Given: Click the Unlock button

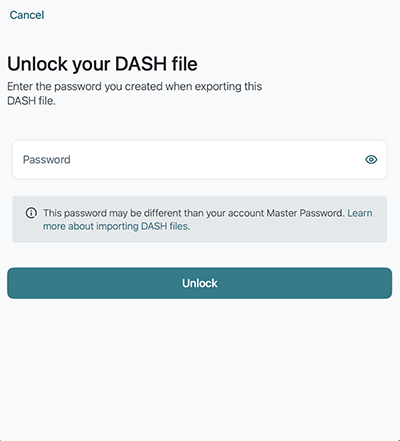Looking at the screenshot, I should [200, 283].
